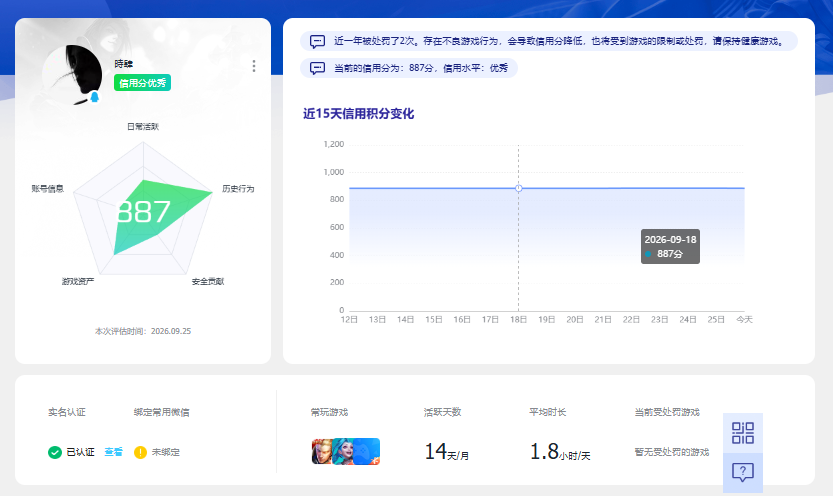Click the 14天/月 active days value
Screen dimensions: 833x496
tap(447, 452)
